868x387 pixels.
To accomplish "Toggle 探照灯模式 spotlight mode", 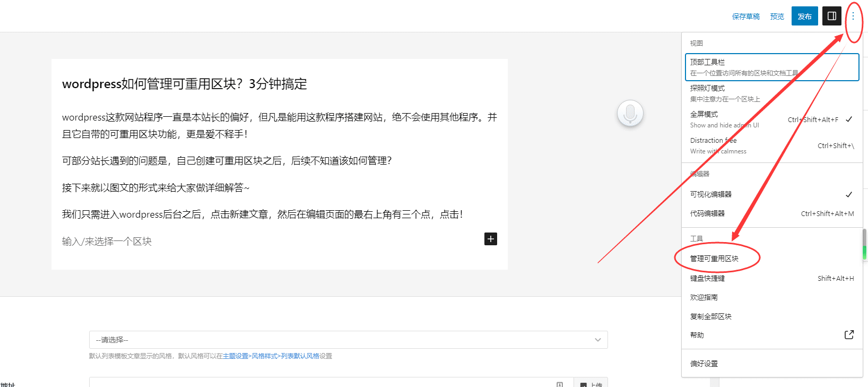I will click(x=772, y=93).
